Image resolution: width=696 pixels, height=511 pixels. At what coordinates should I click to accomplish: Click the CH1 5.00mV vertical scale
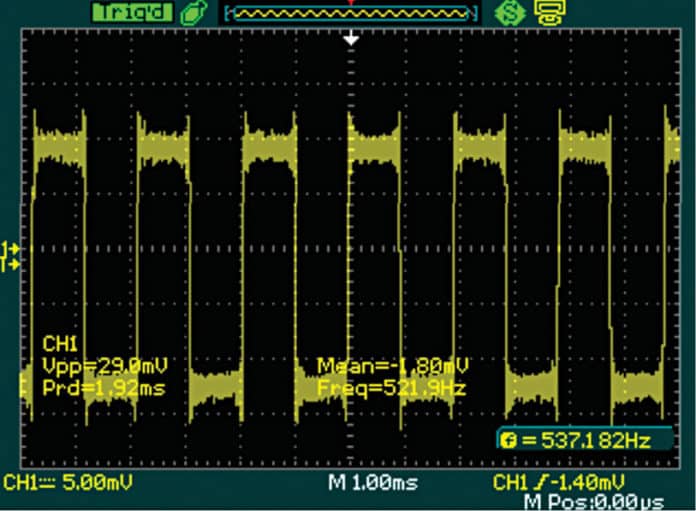coord(68,482)
